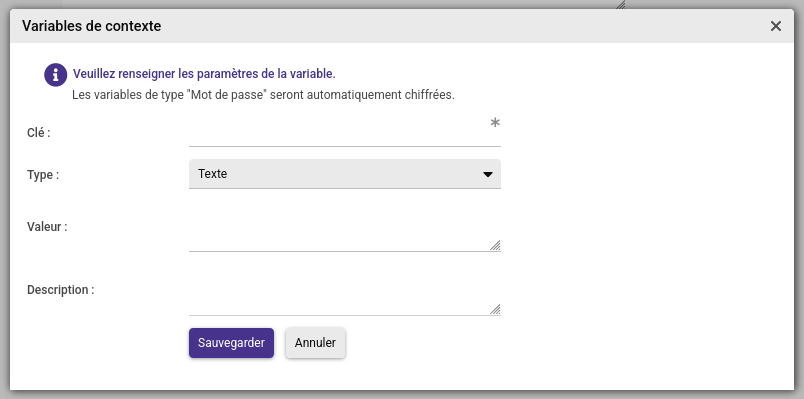Click the 'Variables de contexte' dialog title
This screenshot has width=804, height=399.
[91, 26]
